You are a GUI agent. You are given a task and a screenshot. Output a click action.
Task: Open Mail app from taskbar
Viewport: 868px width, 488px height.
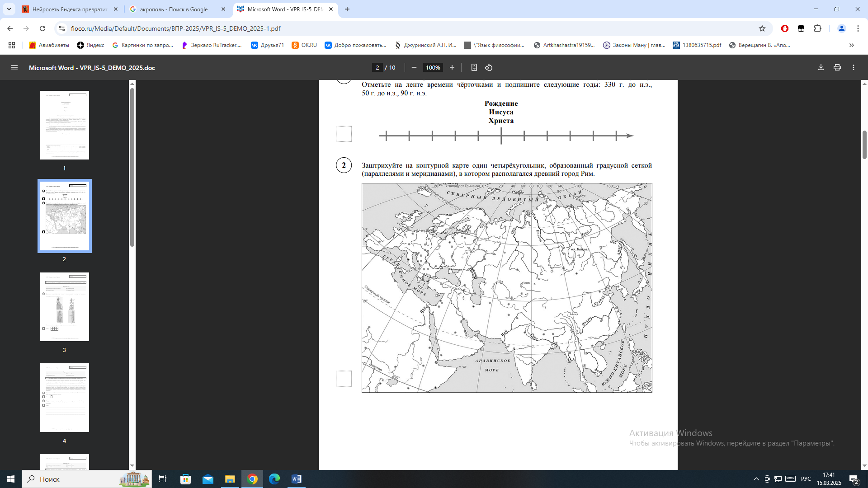[x=208, y=479]
